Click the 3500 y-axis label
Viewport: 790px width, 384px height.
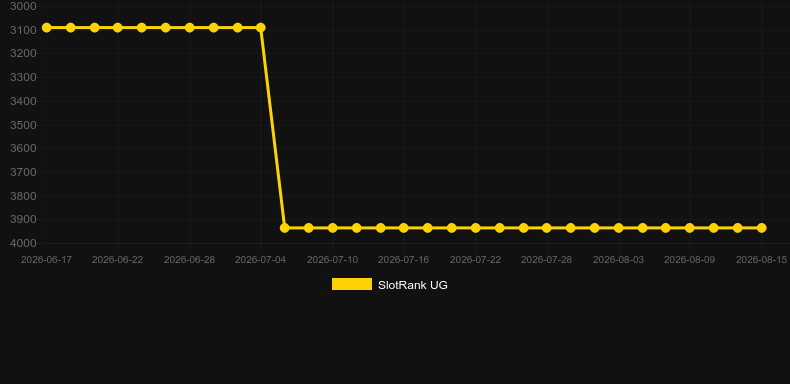[x=23, y=125]
